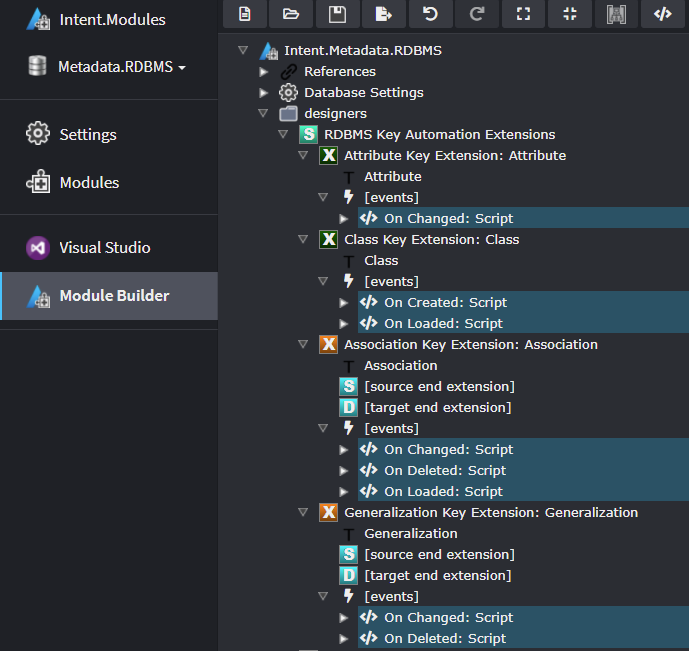Image resolution: width=689 pixels, height=651 pixels.
Task: Select Generalization's On Deleted: Script
Action: click(x=445, y=639)
